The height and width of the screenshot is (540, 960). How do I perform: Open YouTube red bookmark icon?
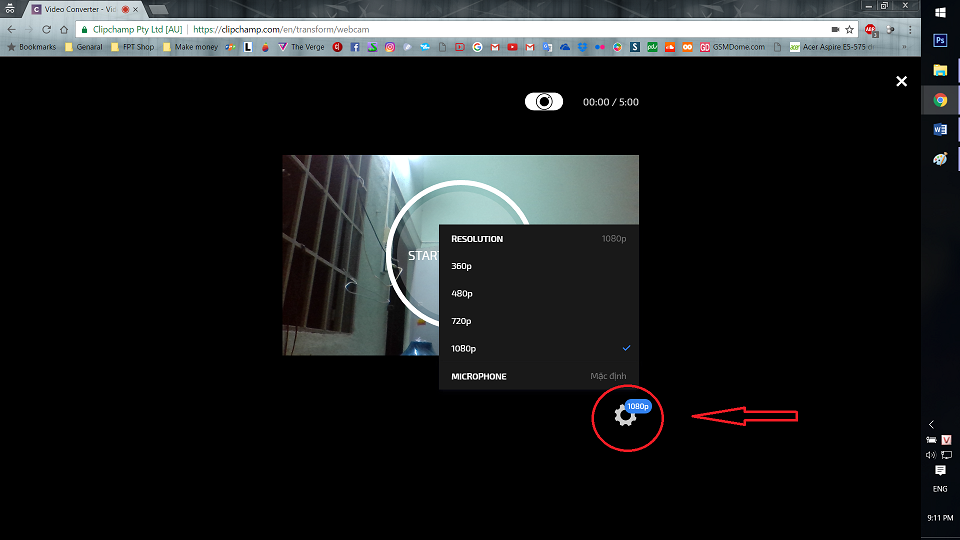coord(512,47)
